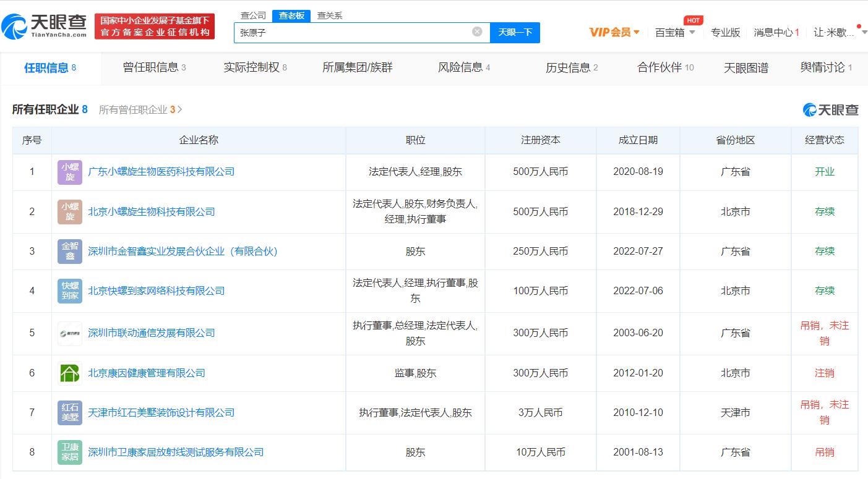Open the 历史信息 tab
The width and height of the screenshot is (868, 479).
[572, 67]
